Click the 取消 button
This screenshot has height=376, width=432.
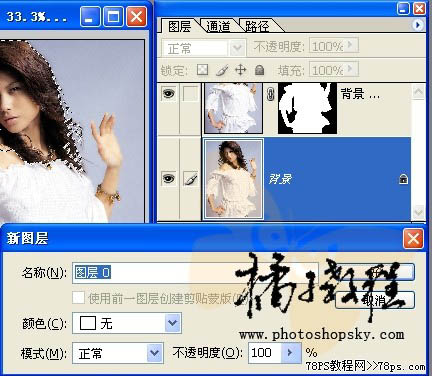pos(375,300)
